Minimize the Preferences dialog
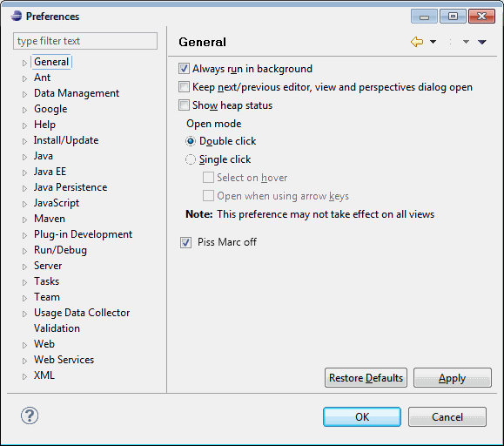This screenshot has width=504, height=446. (424, 16)
